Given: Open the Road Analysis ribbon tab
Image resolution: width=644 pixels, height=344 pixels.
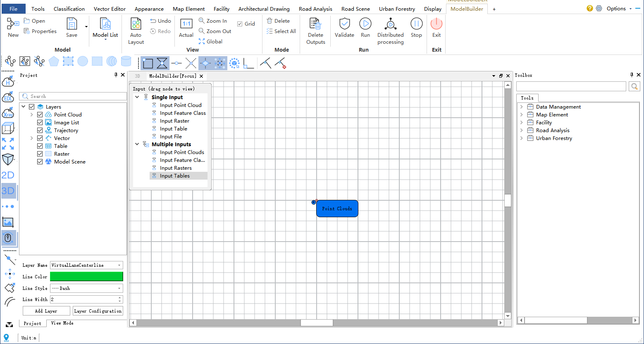Looking at the screenshot, I should tap(315, 9).
